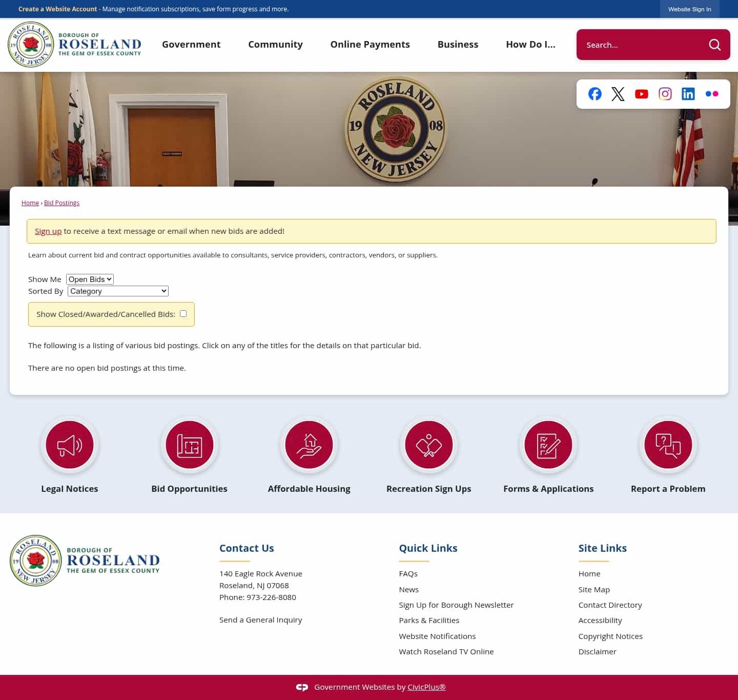
Task: Open Website Notifications link
Action: [437, 636]
